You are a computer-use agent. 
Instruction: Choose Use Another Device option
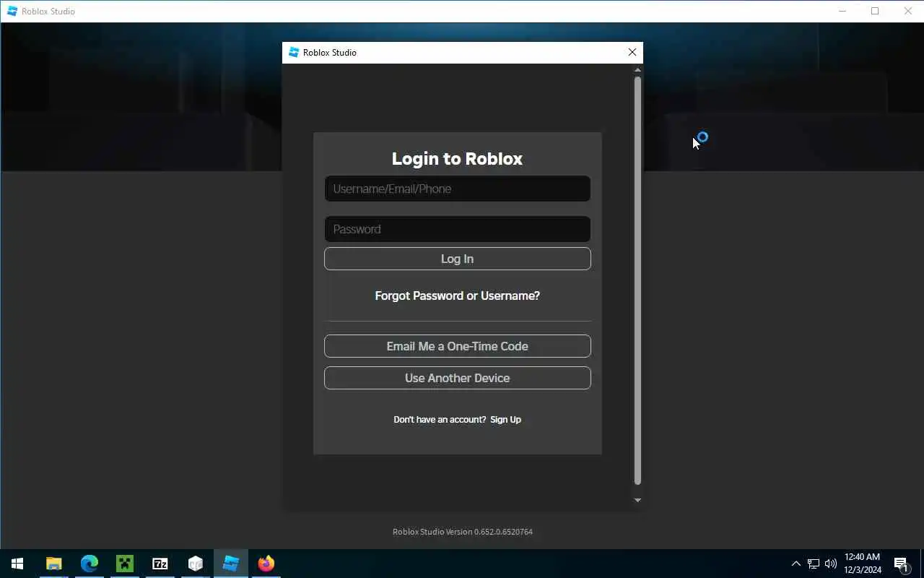click(x=457, y=378)
